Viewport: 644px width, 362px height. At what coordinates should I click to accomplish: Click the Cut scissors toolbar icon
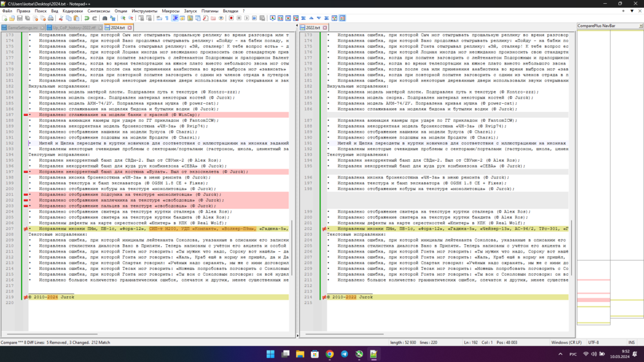tap(62, 18)
